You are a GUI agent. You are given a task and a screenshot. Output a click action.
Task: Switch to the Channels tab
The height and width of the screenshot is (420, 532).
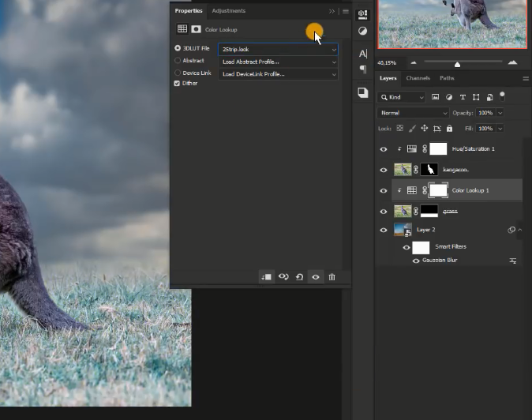coord(418,78)
